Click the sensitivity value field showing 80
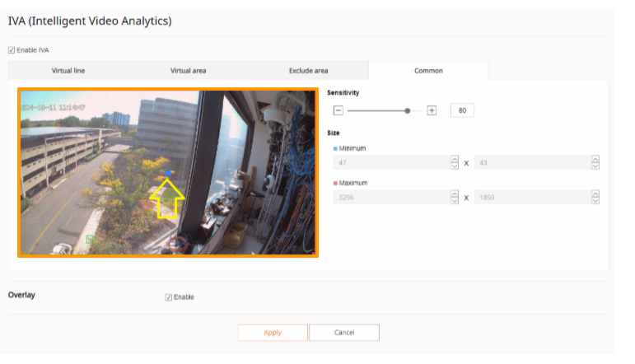Screen dimensions: 635x364 click(462, 110)
